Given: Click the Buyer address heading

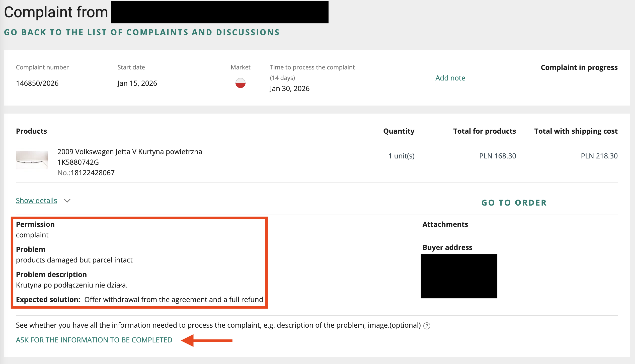Looking at the screenshot, I should (447, 247).
